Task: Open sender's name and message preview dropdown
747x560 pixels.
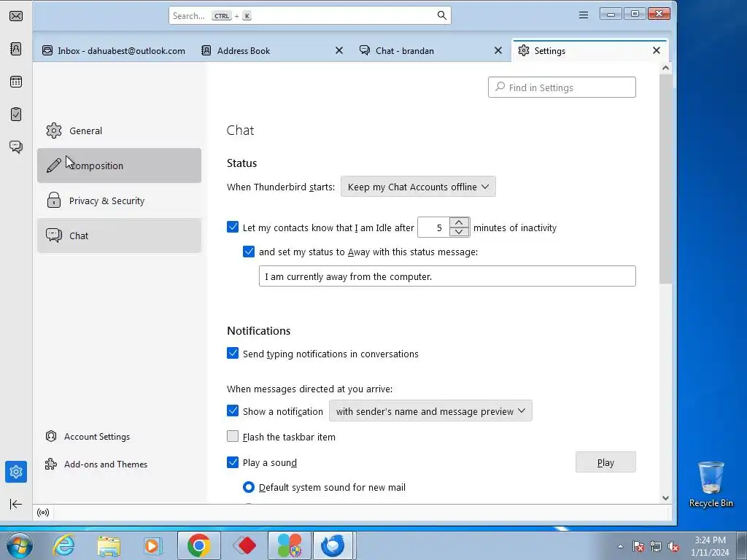Action: [x=430, y=411]
